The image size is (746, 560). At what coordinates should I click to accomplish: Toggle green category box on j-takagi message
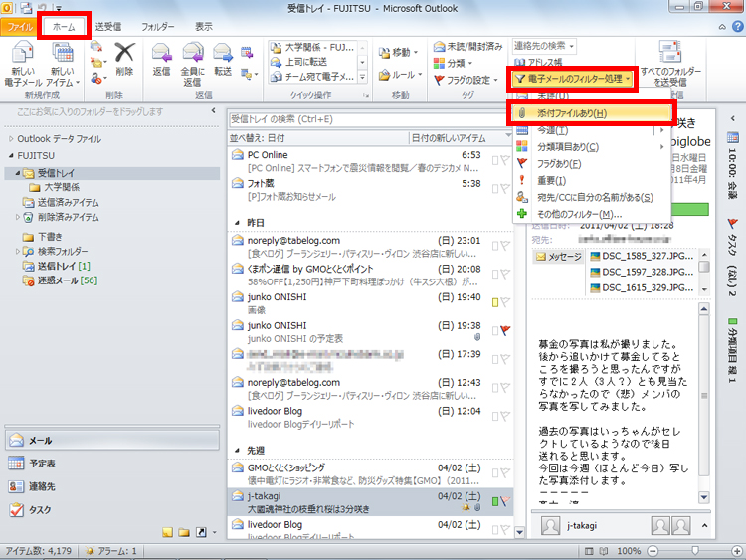point(494,501)
